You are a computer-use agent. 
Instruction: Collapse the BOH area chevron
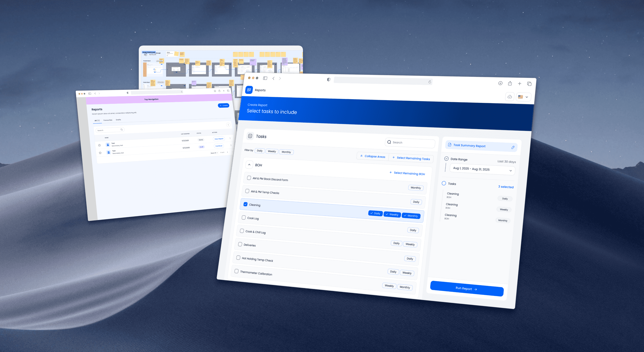coord(249,165)
